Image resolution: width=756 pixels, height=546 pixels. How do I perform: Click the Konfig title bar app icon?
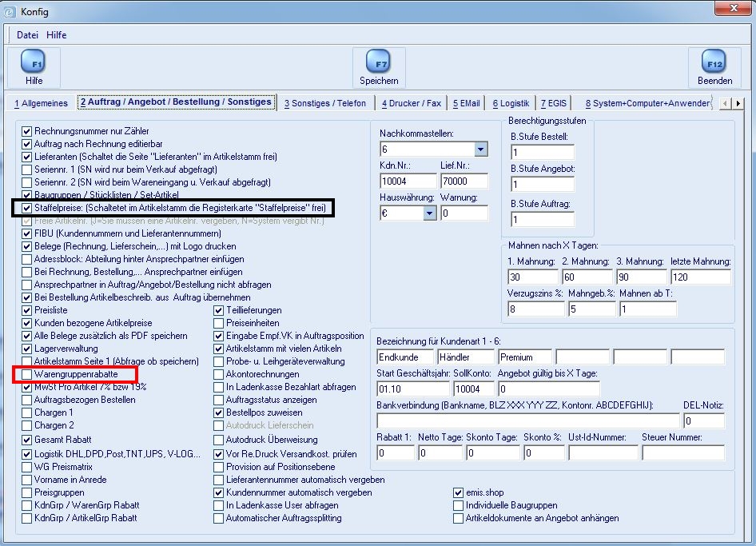coord(10,11)
